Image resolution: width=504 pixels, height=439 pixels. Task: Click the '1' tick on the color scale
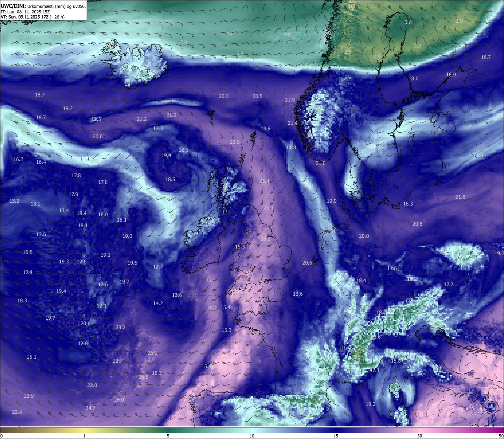[x=84, y=436]
